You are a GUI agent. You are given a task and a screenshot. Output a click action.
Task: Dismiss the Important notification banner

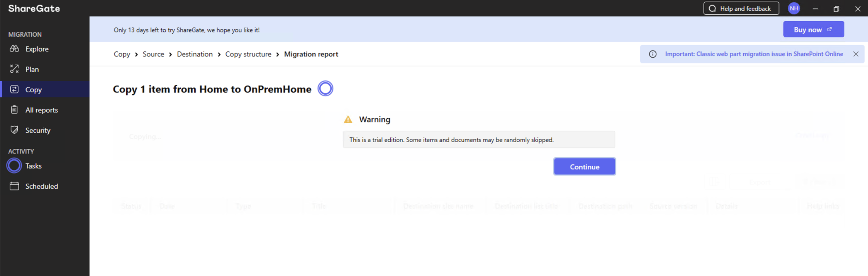coord(856,54)
